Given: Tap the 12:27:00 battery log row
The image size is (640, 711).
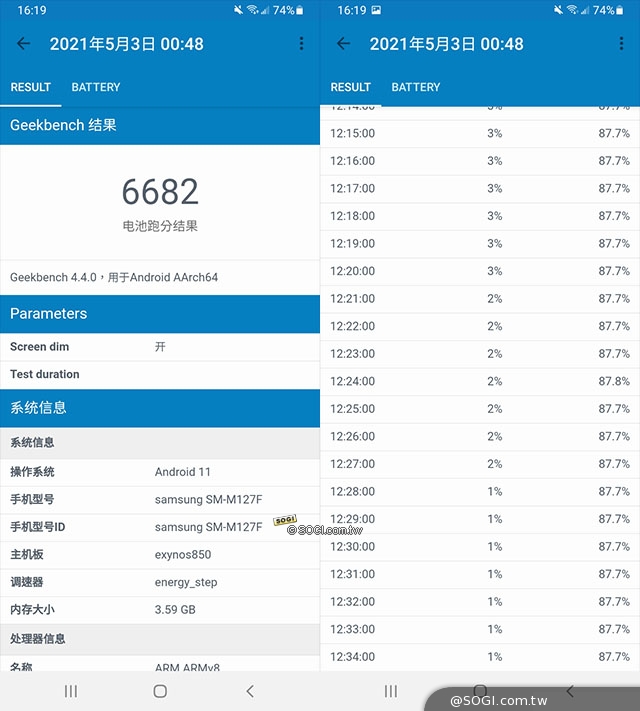Looking at the screenshot, I should point(480,464).
